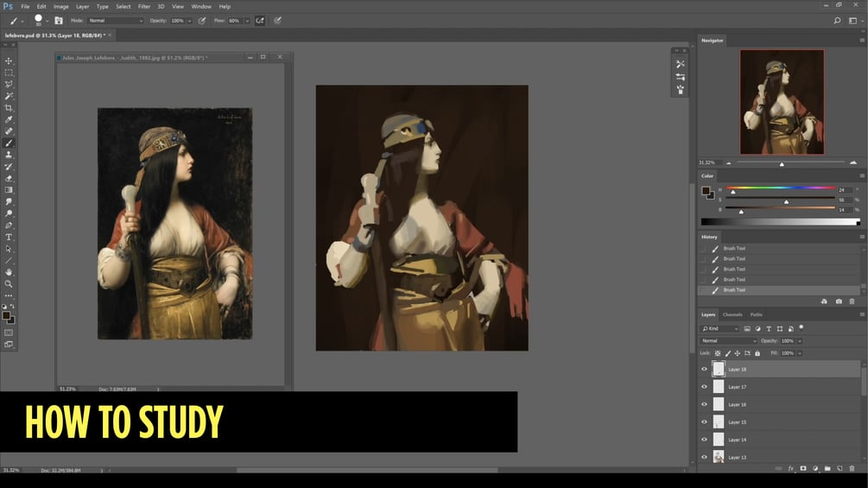Screen dimensions: 868x488
Task: Select the Path Selection tool
Action: click(9, 249)
